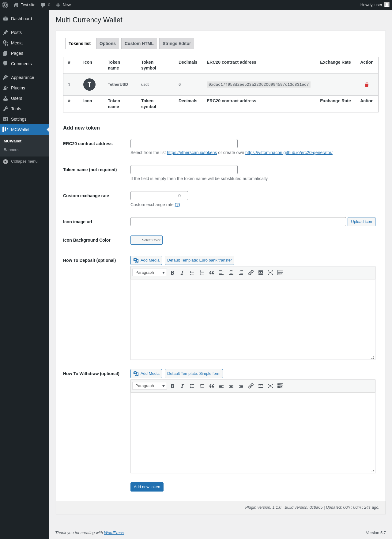
Task: Open Howdy, user account menu
Action: coord(375,5)
